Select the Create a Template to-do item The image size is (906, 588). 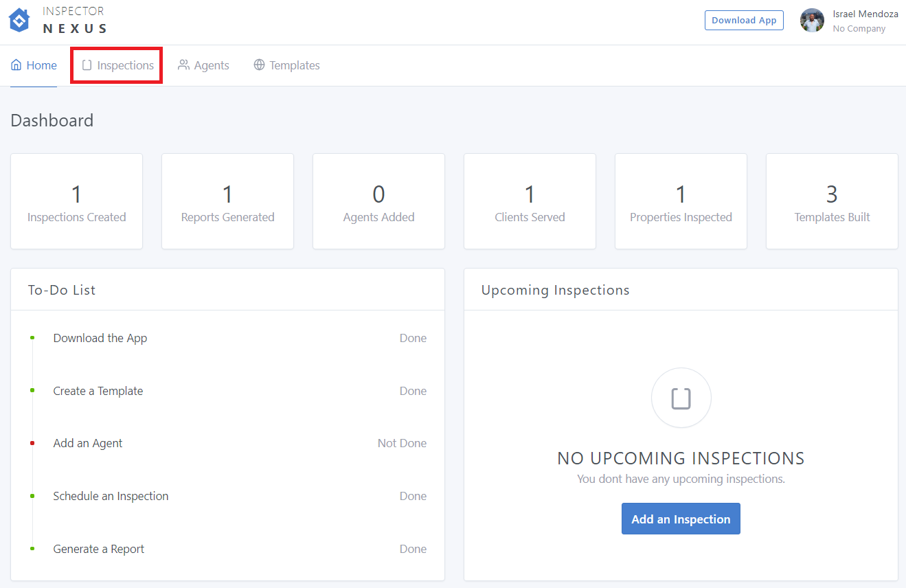(98, 391)
